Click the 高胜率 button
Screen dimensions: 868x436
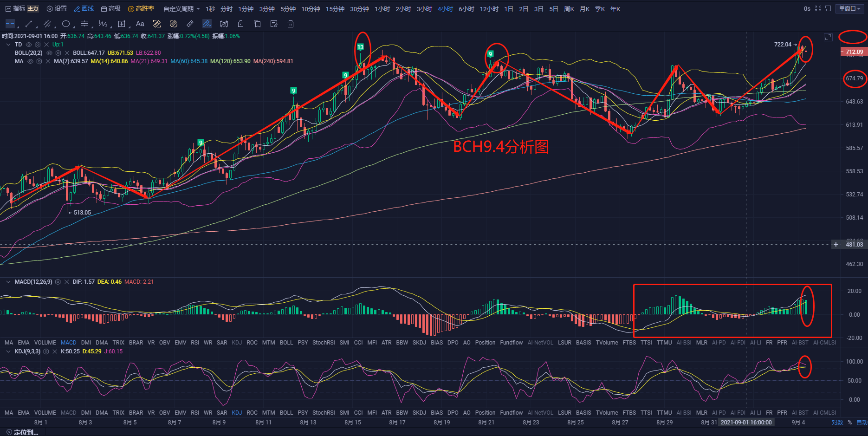click(141, 9)
